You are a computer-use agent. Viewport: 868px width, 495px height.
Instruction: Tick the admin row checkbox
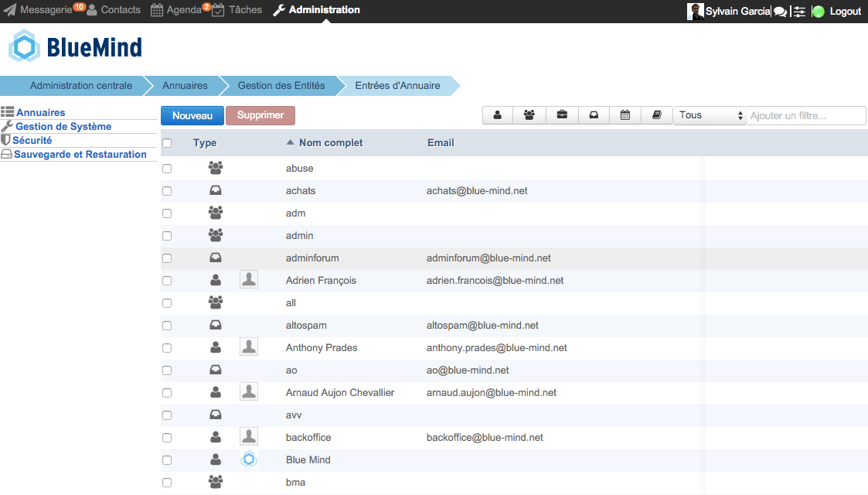pos(167,236)
